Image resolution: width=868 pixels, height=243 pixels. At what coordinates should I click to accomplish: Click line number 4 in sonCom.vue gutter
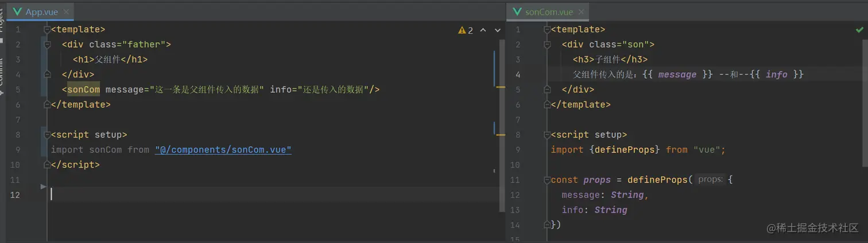(518, 75)
